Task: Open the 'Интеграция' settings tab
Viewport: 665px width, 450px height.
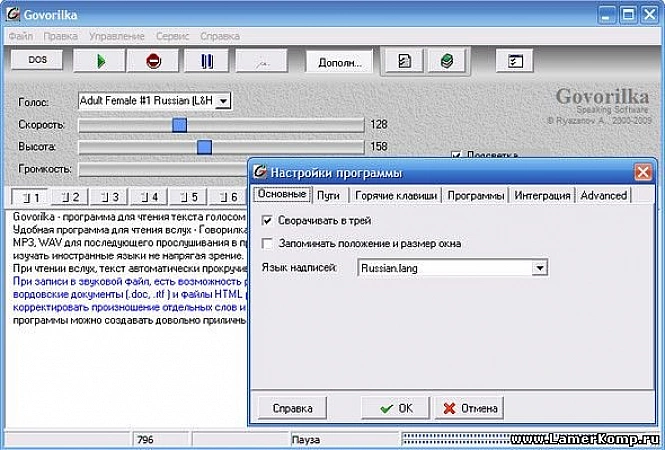Action: click(542, 195)
